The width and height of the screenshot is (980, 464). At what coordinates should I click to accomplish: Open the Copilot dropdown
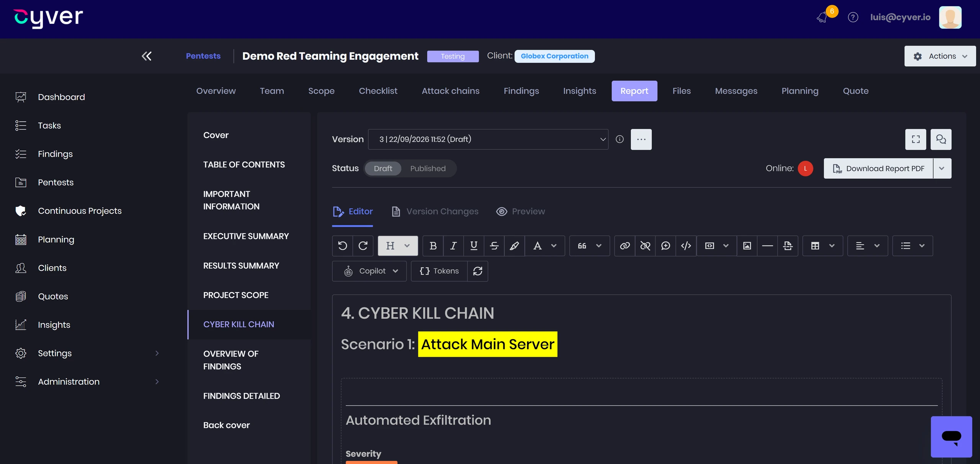pyautogui.click(x=369, y=271)
